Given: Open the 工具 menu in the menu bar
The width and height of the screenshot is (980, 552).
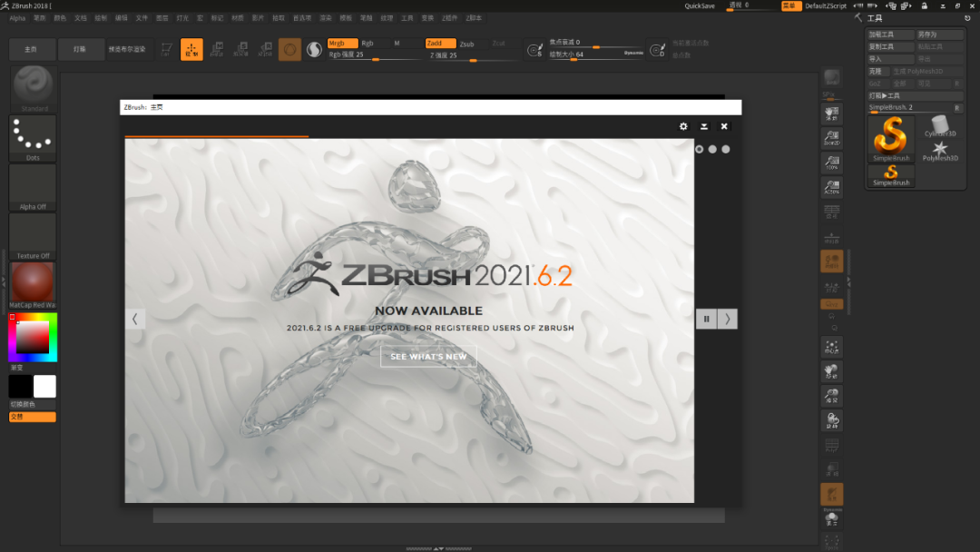Looking at the screenshot, I should point(407,18).
